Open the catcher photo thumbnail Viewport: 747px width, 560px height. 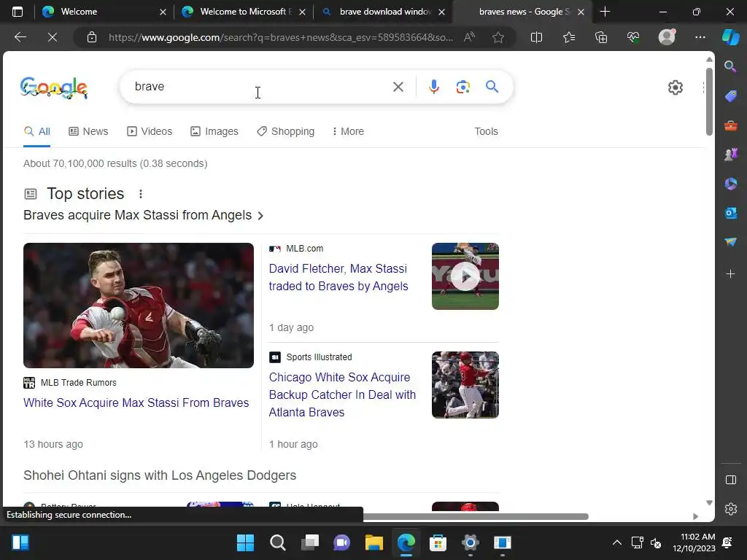[139, 306]
